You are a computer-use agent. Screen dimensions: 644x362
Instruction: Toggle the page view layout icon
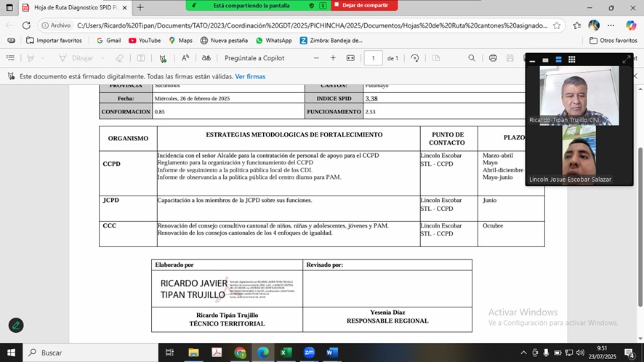tap(436, 58)
